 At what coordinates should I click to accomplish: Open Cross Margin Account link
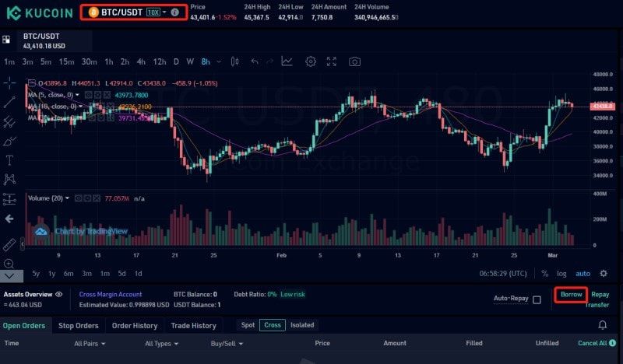click(111, 294)
